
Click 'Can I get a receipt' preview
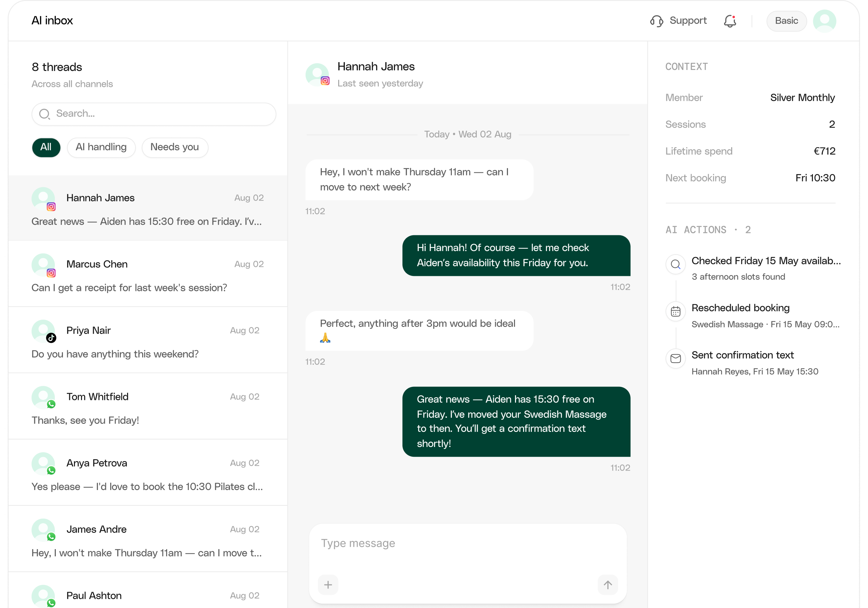(129, 288)
